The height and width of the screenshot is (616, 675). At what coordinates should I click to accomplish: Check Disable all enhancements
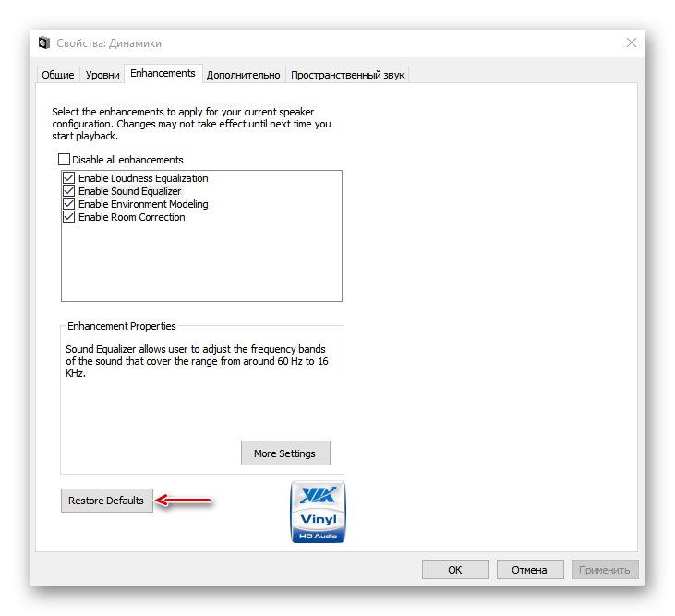click(x=64, y=160)
